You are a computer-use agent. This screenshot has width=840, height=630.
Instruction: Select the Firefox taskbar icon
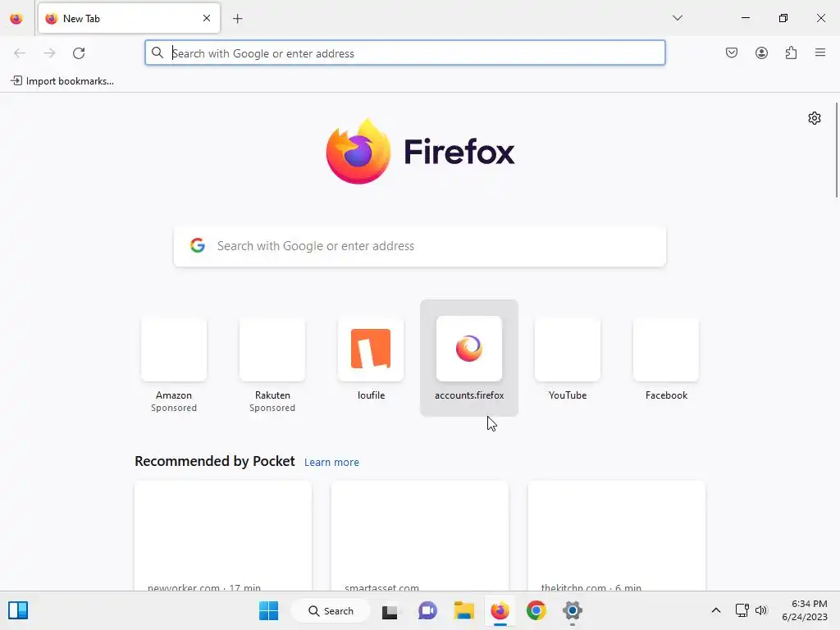500,610
